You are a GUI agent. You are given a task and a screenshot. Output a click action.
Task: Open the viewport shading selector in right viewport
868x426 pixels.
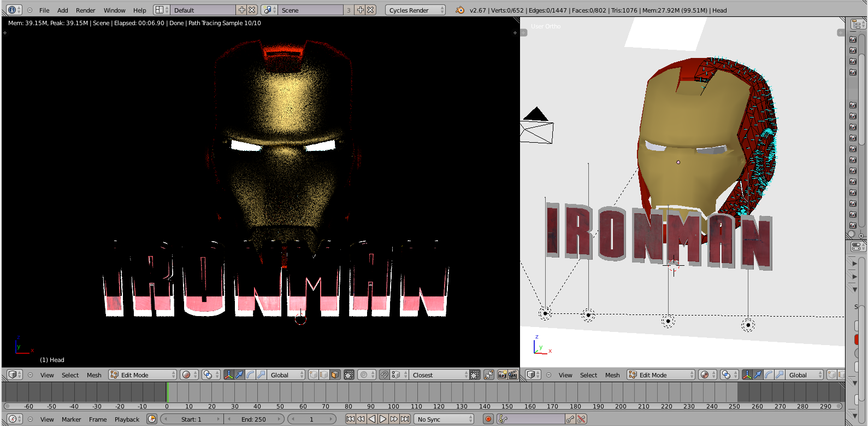[707, 375]
